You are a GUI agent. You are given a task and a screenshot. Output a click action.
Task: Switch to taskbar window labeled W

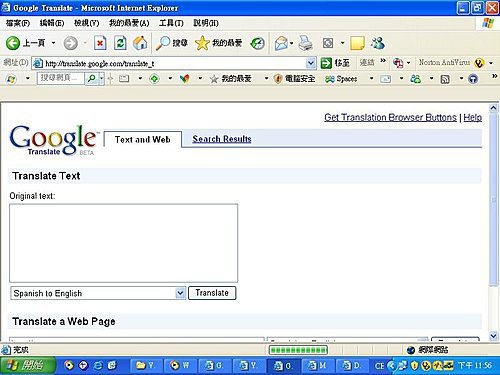tap(179, 366)
